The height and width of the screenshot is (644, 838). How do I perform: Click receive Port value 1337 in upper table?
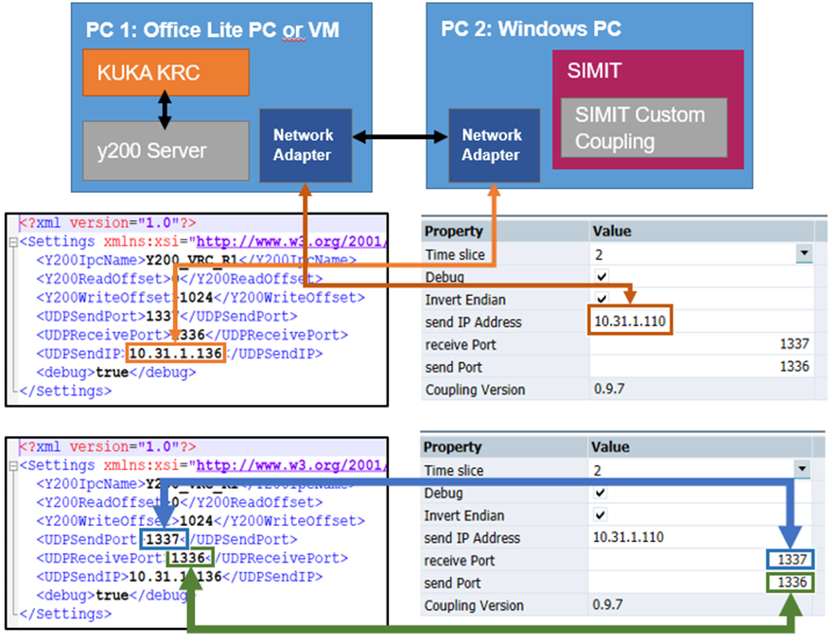click(794, 343)
